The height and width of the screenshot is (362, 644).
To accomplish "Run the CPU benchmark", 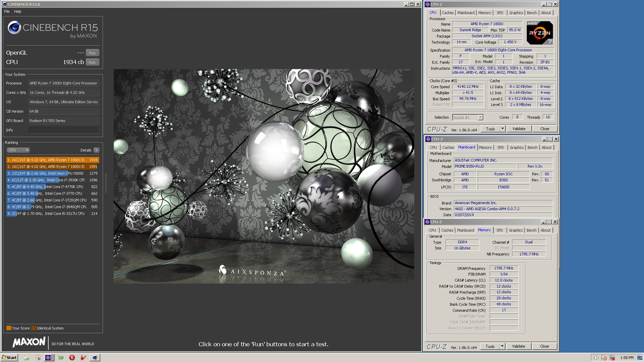I will point(92,62).
